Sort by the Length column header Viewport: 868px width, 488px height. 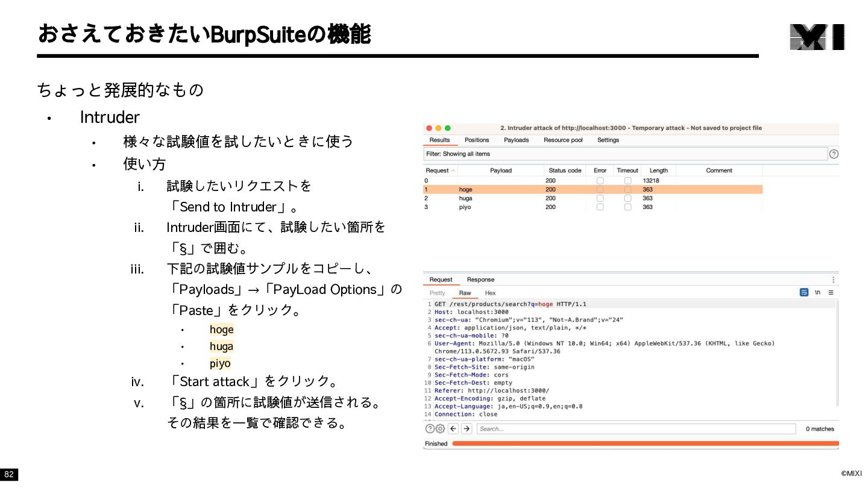pos(658,170)
